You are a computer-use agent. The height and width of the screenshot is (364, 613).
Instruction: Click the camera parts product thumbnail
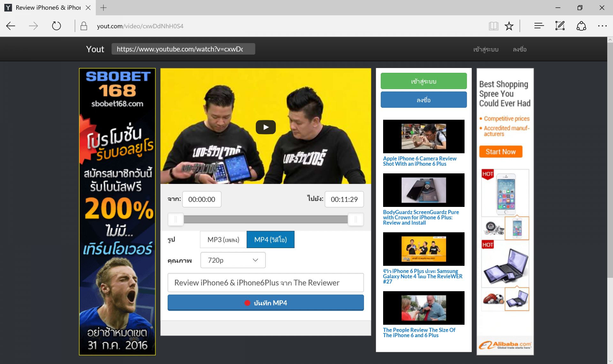(x=493, y=228)
